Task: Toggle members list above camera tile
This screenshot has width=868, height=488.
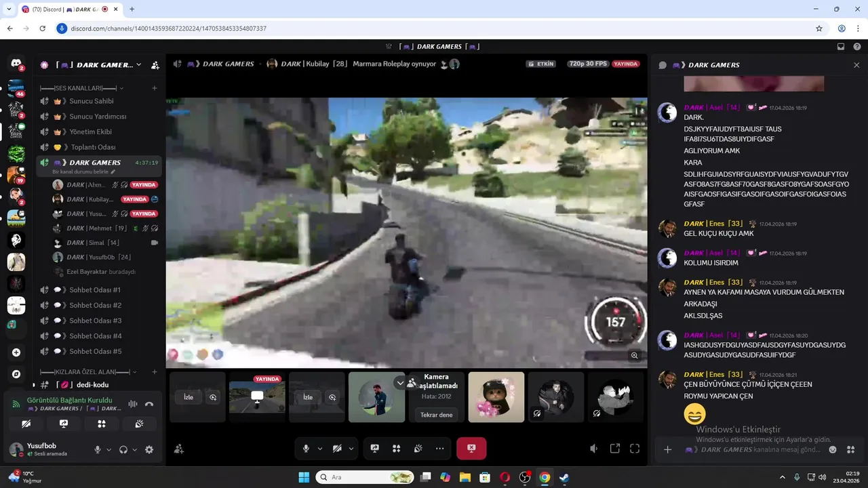Action: click(x=412, y=383)
